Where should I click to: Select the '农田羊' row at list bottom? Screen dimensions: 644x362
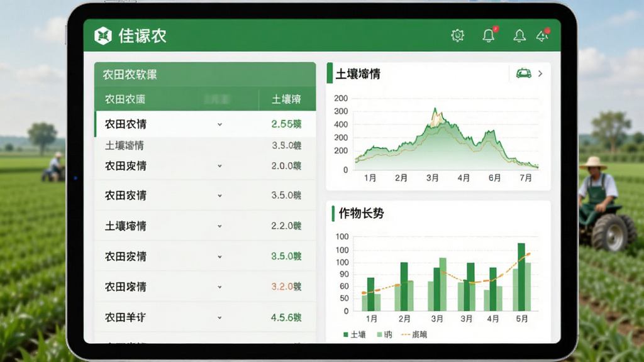point(206,317)
